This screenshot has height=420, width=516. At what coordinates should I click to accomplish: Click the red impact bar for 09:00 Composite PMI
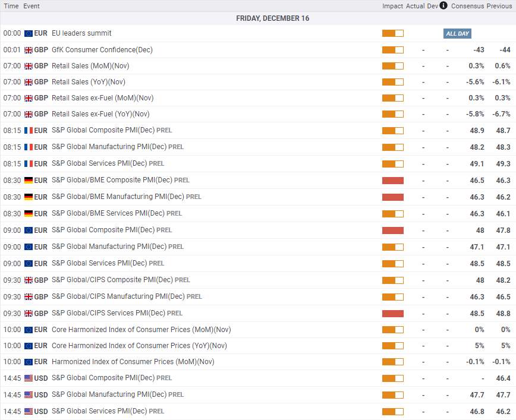(392, 230)
